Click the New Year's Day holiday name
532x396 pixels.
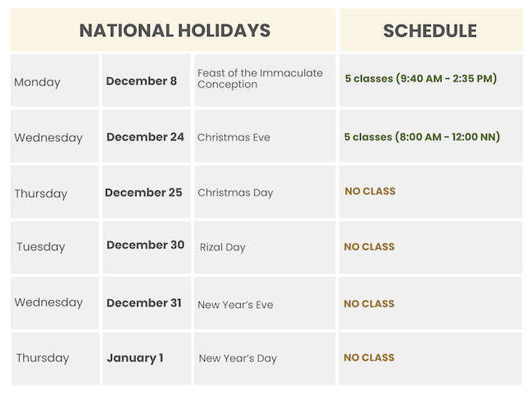(238, 358)
